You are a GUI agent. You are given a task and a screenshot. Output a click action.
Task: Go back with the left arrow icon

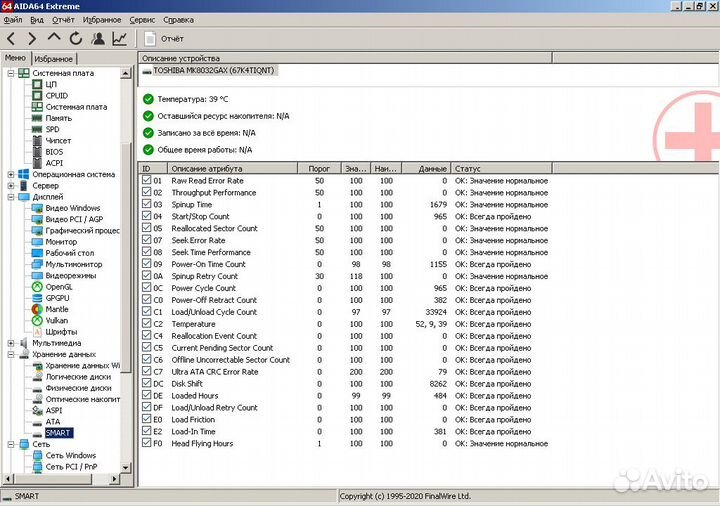(x=11, y=39)
